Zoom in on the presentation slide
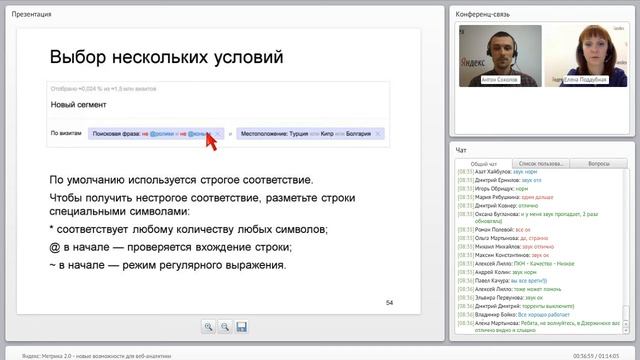Screen dimensions: 640x360 tap(209, 327)
